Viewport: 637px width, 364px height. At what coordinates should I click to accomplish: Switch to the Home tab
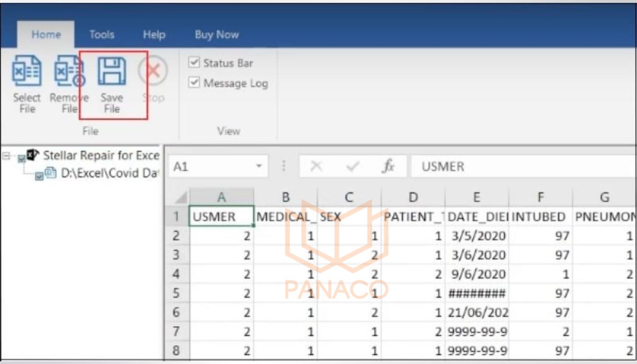[46, 35]
